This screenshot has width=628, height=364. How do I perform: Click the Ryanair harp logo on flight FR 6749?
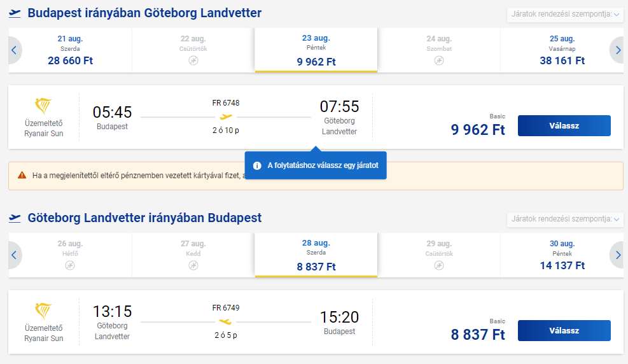43,311
